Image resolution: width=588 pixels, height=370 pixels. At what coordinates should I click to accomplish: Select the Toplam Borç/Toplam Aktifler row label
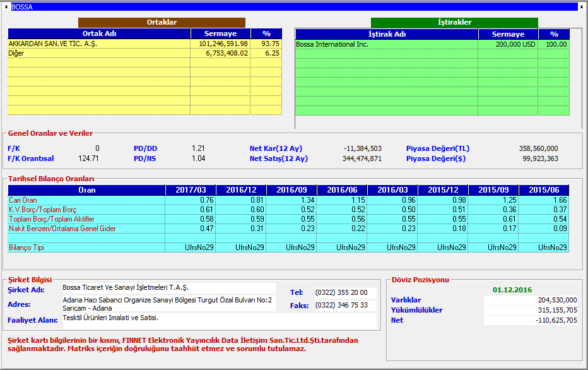[x=52, y=219]
